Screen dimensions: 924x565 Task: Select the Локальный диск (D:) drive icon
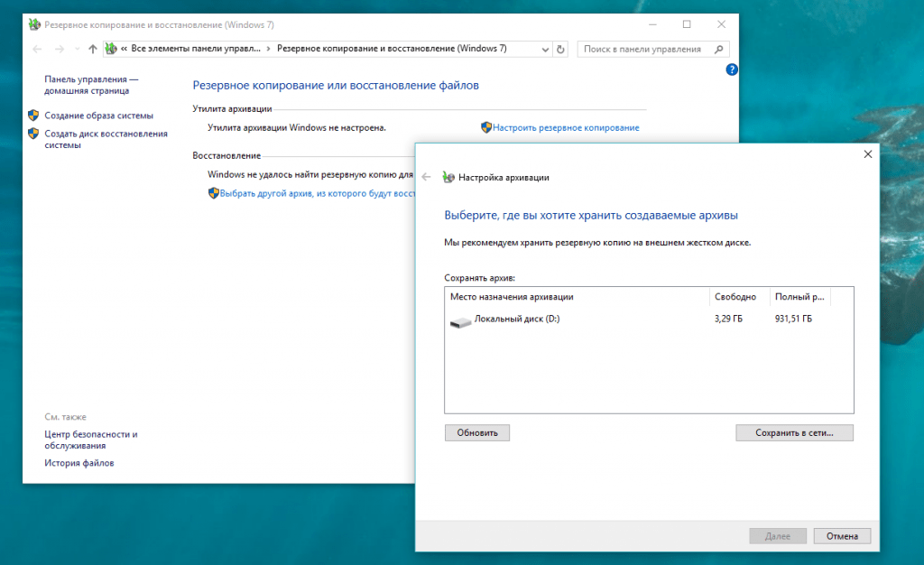(460, 321)
